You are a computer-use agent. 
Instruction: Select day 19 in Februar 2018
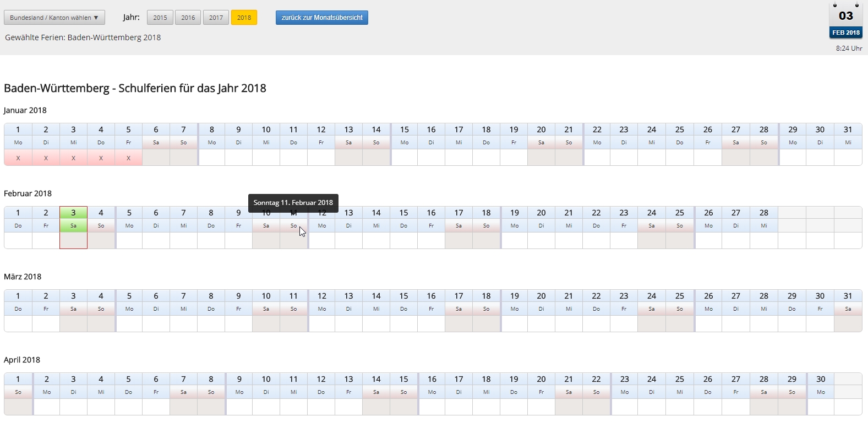[515, 213]
